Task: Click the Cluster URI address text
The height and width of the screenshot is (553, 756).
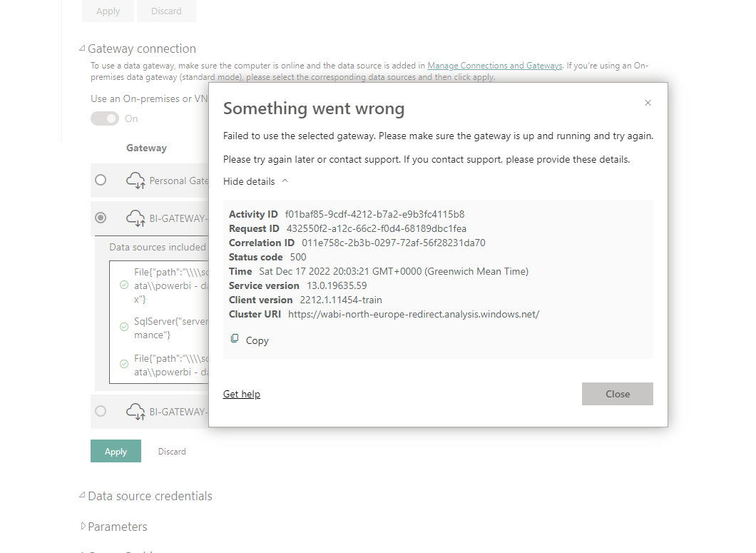Action: point(414,314)
